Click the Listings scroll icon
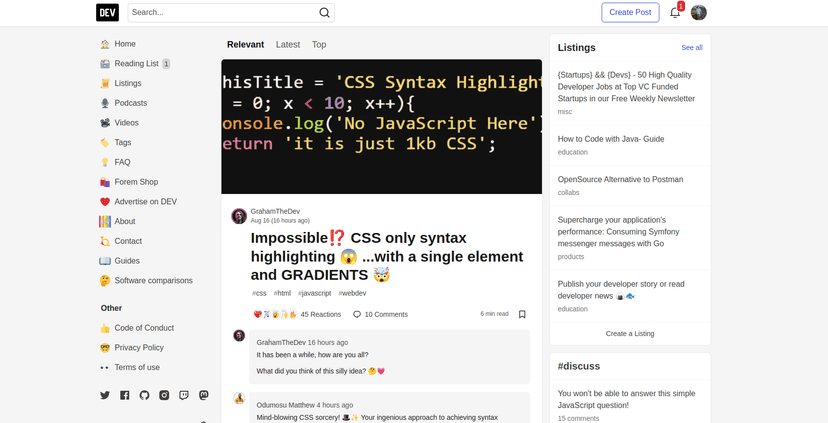Image resolution: width=828 pixels, height=423 pixels. click(105, 83)
